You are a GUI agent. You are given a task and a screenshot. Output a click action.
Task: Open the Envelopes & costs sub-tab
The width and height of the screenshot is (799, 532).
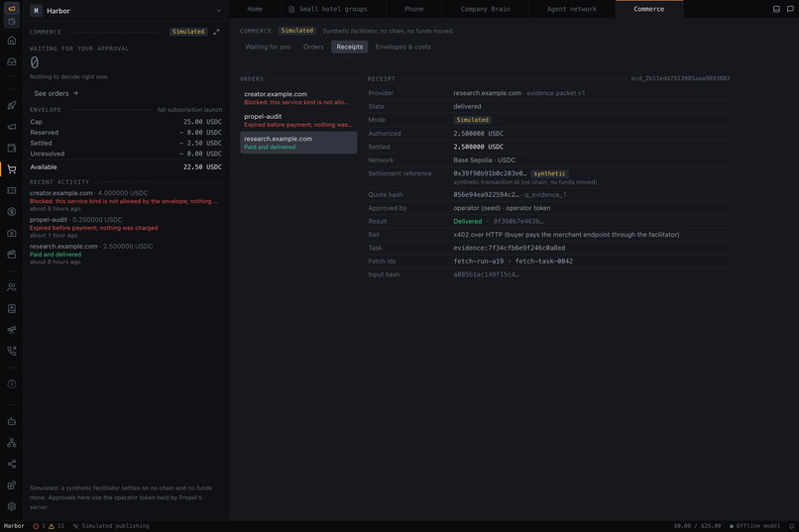[x=402, y=47]
